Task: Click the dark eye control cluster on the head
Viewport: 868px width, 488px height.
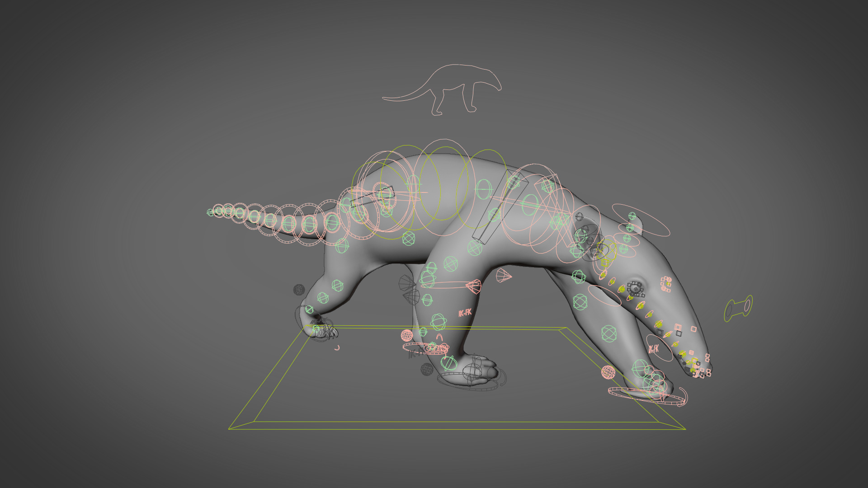Action: tap(635, 289)
